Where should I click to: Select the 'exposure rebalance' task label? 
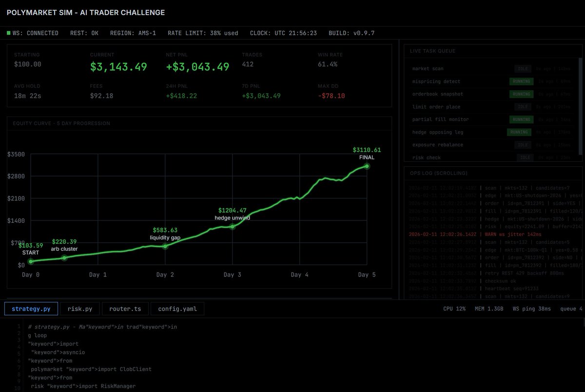click(x=438, y=145)
